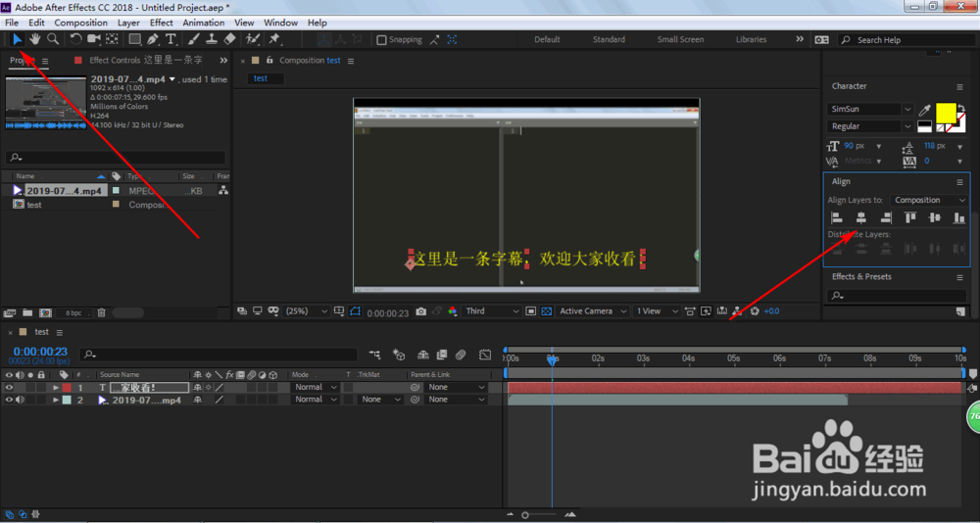This screenshot has width=980, height=523.
Task: Toggle mask and shape path visibility
Action: point(356,311)
